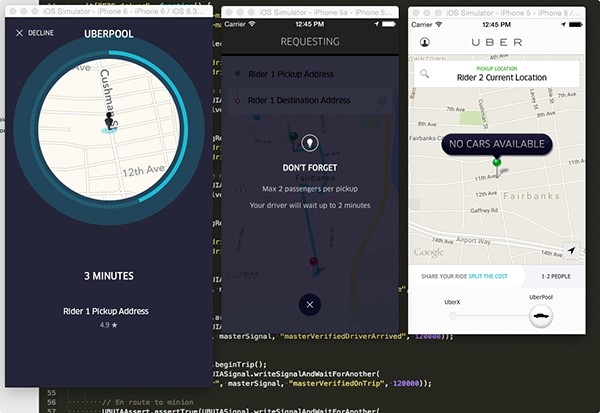This screenshot has height=413, width=600.
Task: Click the Max 2 passengers per pickup text
Action: 310,189
